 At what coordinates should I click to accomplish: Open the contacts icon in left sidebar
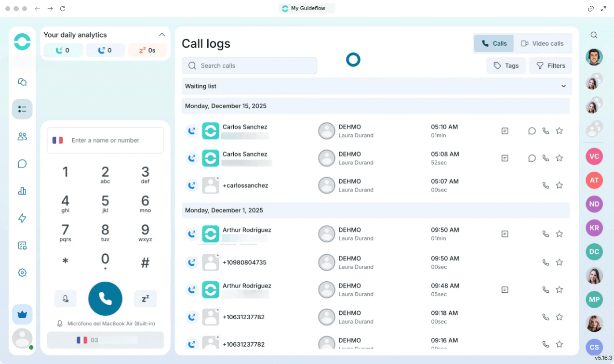pos(22,137)
